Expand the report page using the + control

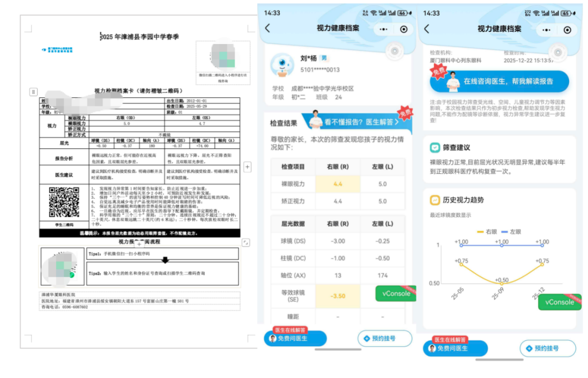[247, 167]
